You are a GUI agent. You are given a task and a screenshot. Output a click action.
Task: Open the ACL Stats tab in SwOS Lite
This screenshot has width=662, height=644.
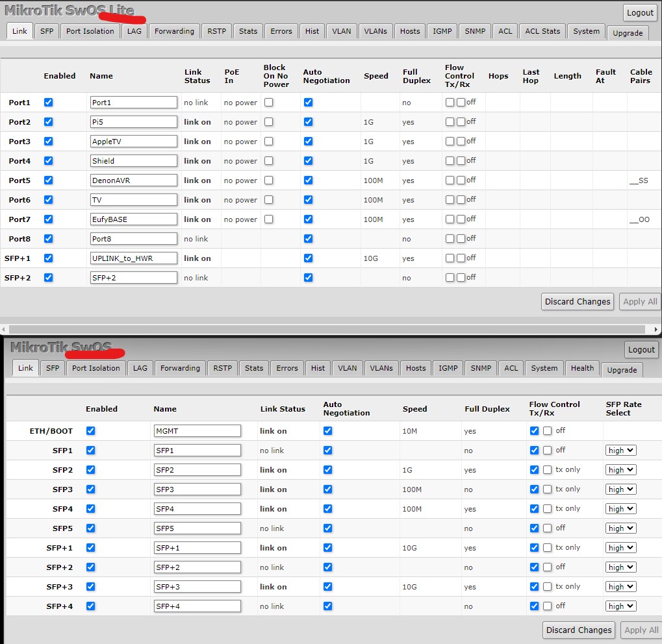click(542, 31)
